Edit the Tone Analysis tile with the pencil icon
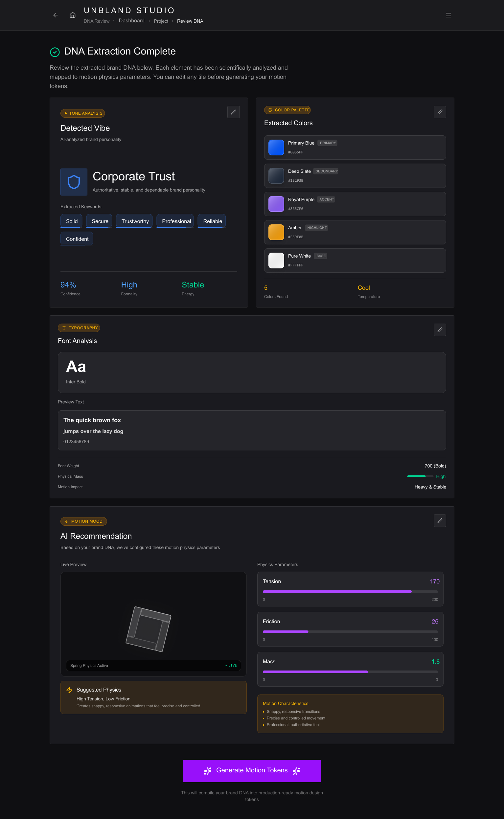Screen dimensions: 504x819 [233, 112]
